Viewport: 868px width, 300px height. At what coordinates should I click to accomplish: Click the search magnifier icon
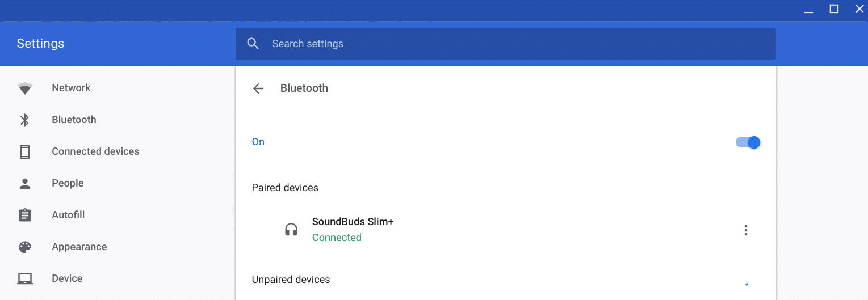(253, 44)
